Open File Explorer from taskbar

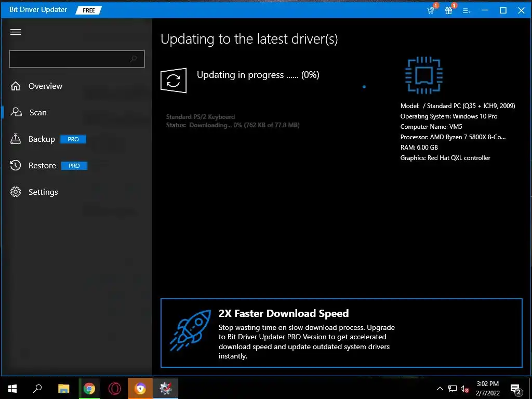point(63,388)
